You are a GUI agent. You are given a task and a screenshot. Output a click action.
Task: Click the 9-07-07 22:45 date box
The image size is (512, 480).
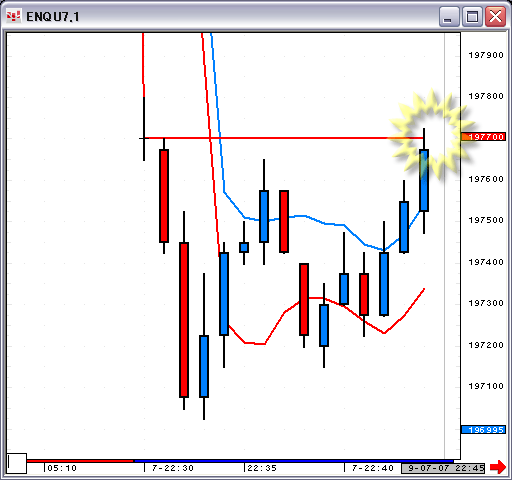[443, 468]
